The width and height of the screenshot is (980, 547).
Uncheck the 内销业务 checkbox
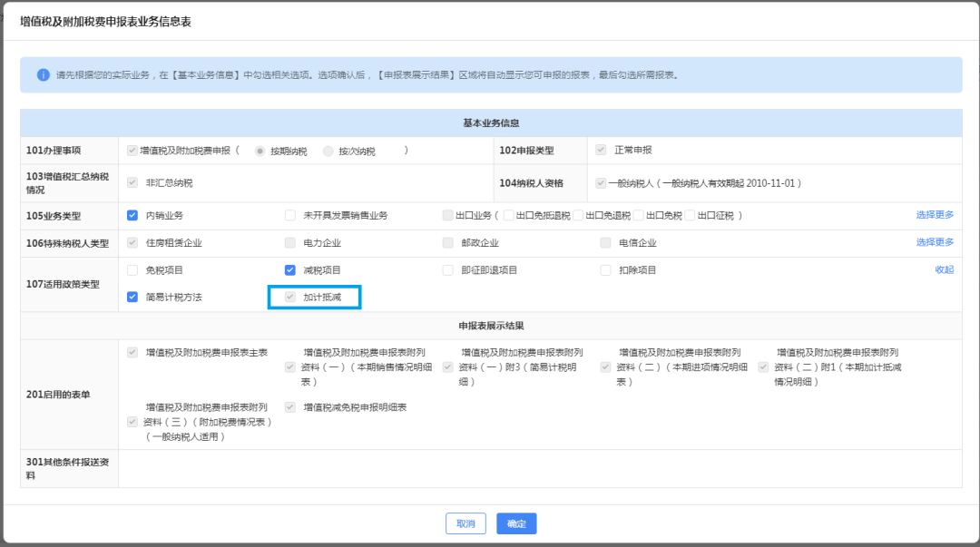(132, 215)
